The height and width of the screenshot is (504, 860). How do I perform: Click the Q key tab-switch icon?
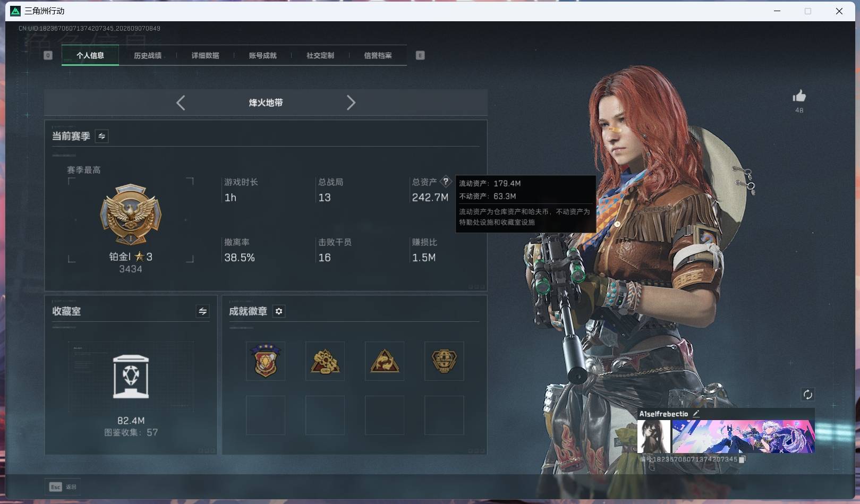tap(48, 55)
